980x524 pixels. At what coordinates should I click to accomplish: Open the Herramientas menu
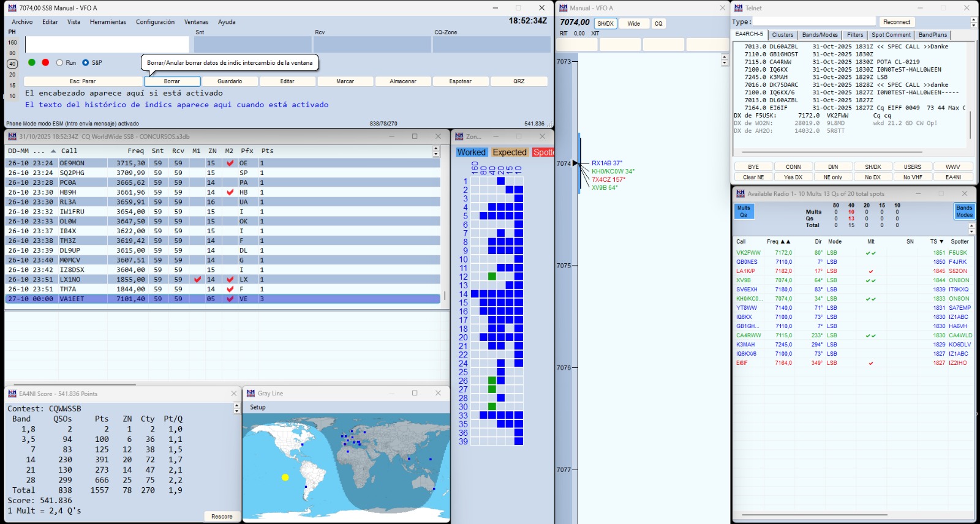[108, 22]
